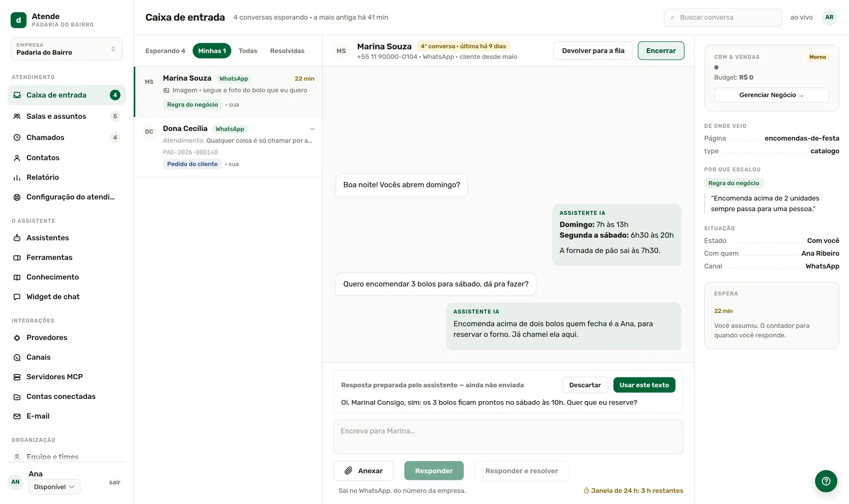Click the Assistentes robot icon
This screenshot has width=849, height=504.
pyautogui.click(x=17, y=238)
